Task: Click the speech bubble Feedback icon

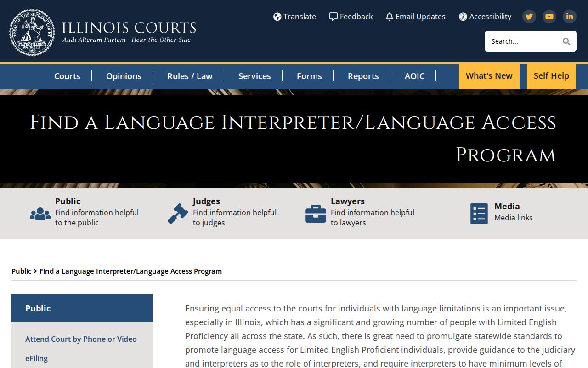Action: 334,17
